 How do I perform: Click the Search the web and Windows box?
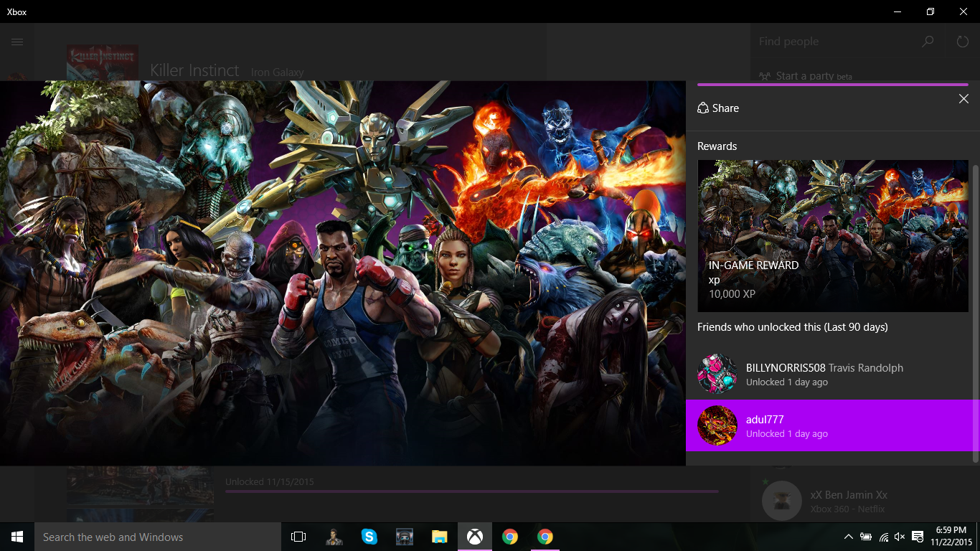[x=158, y=537]
